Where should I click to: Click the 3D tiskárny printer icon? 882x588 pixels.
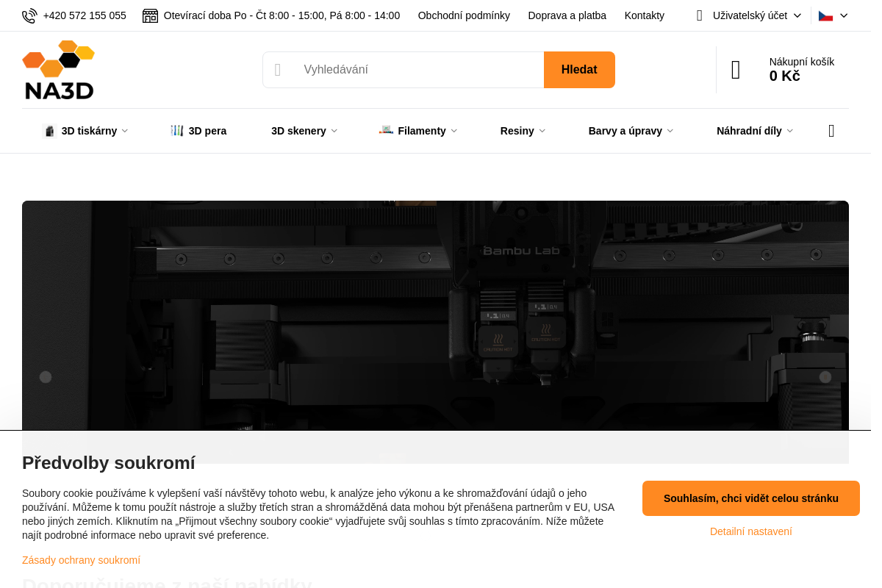(50, 131)
